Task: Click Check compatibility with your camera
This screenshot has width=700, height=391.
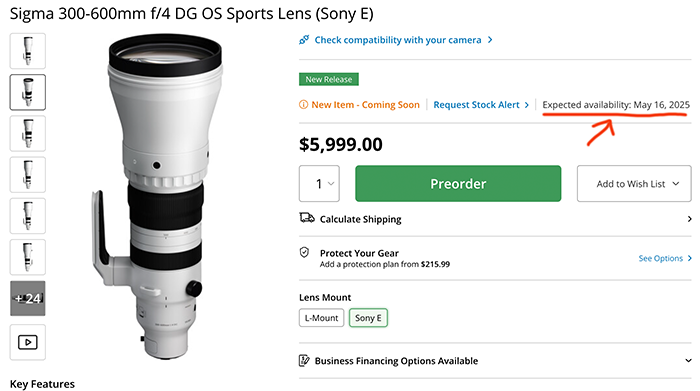Action: click(398, 40)
